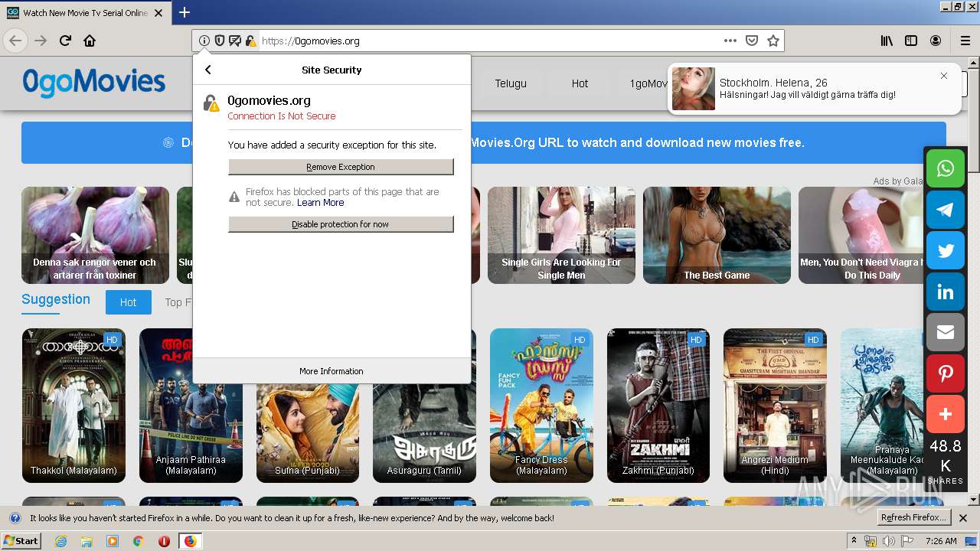
Task: Open Zakhmi (Punjabi) movie poster
Action: point(658,406)
